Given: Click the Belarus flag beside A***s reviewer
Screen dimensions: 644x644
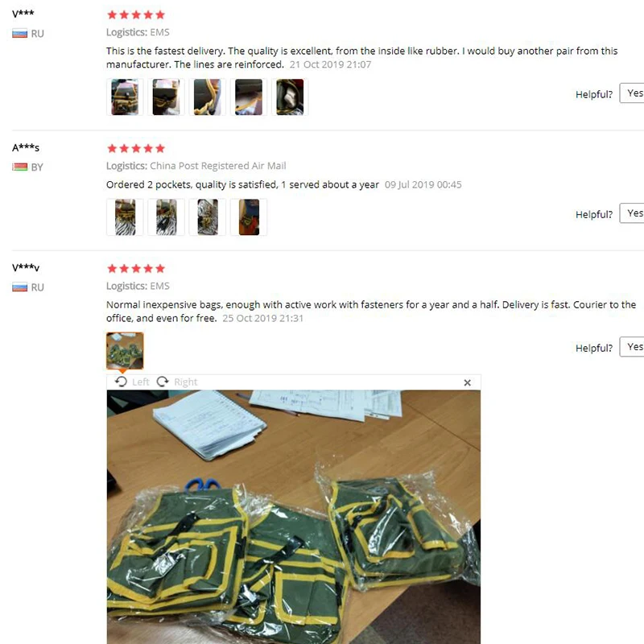Looking at the screenshot, I should [19, 167].
